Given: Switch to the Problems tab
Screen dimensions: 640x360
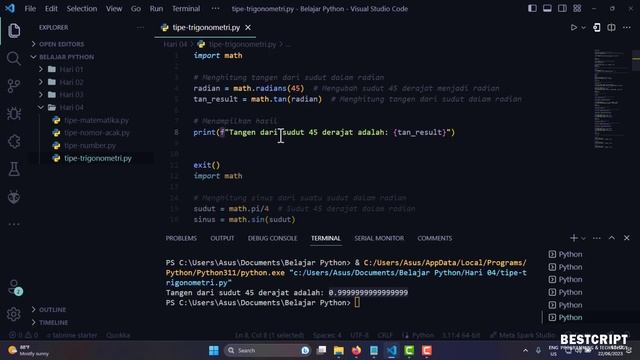Looking at the screenshot, I should pyautogui.click(x=181, y=238).
